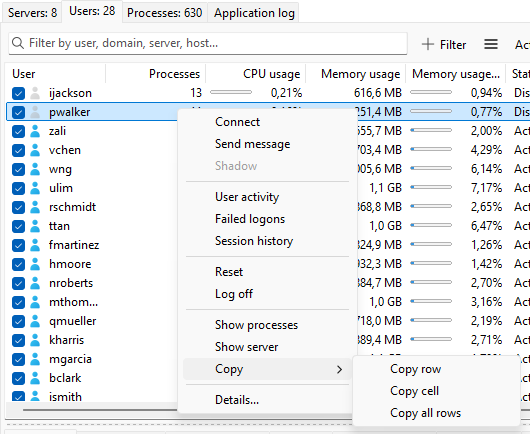Viewport: 530px width, 434px height.
Task: Select the Users: 28 tab
Action: tap(92, 11)
